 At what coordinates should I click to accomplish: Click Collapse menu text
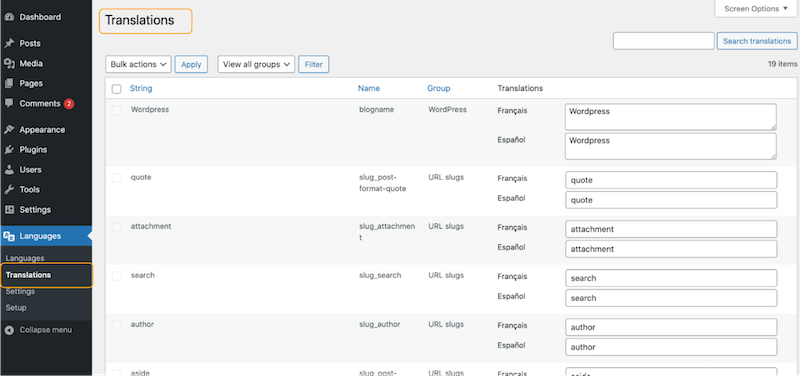tap(46, 330)
